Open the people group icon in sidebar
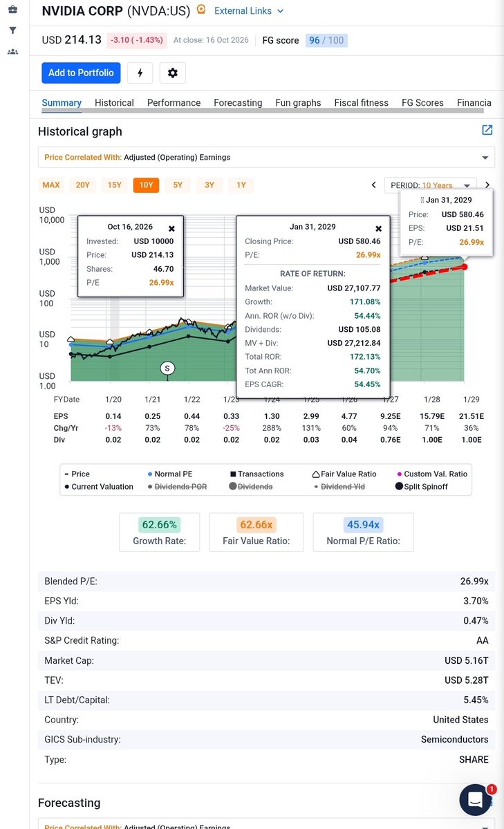Image resolution: width=504 pixels, height=829 pixels. [12, 52]
